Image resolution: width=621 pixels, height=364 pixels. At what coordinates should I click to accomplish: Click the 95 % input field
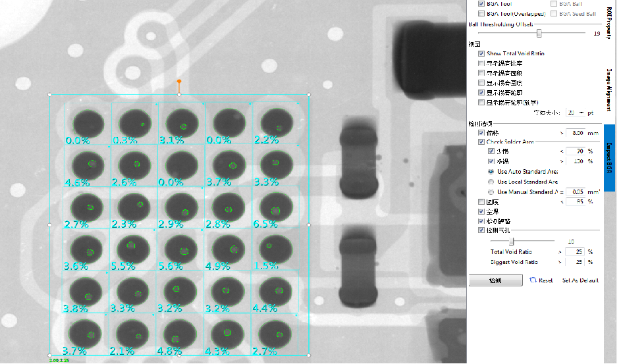pyautogui.click(x=576, y=202)
